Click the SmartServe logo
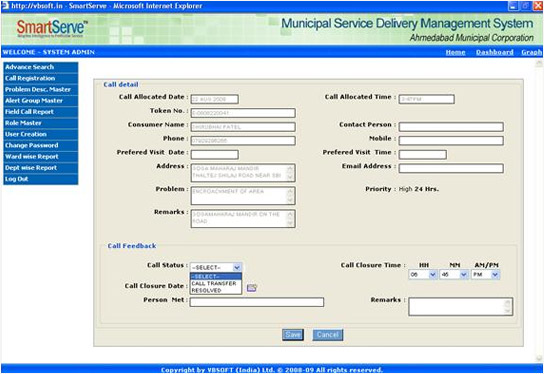The height and width of the screenshot is (374, 544). (52, 28)
